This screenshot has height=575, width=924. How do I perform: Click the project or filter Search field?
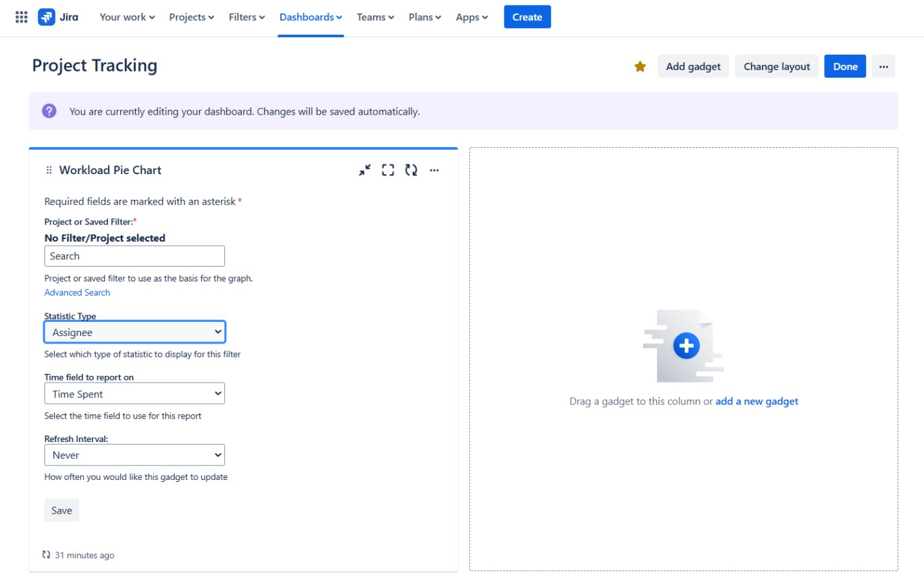coord(134,256)
